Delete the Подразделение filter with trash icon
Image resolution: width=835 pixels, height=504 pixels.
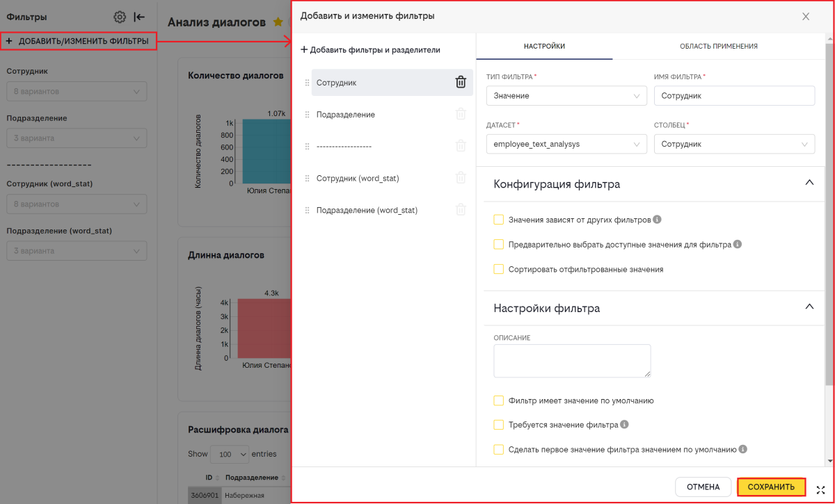[x=461, y=114]
